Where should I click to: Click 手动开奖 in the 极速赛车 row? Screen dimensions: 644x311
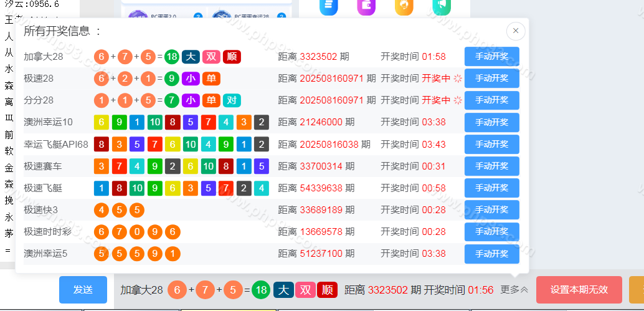491,166
